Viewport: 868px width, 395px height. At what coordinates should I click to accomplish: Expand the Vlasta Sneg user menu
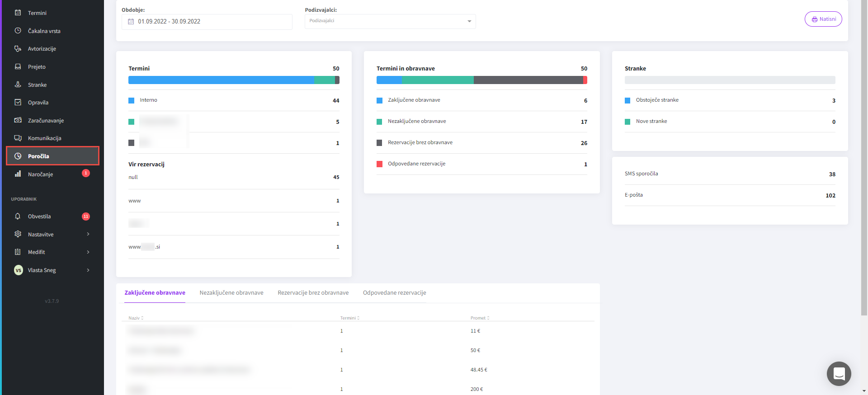click(88, 270)
